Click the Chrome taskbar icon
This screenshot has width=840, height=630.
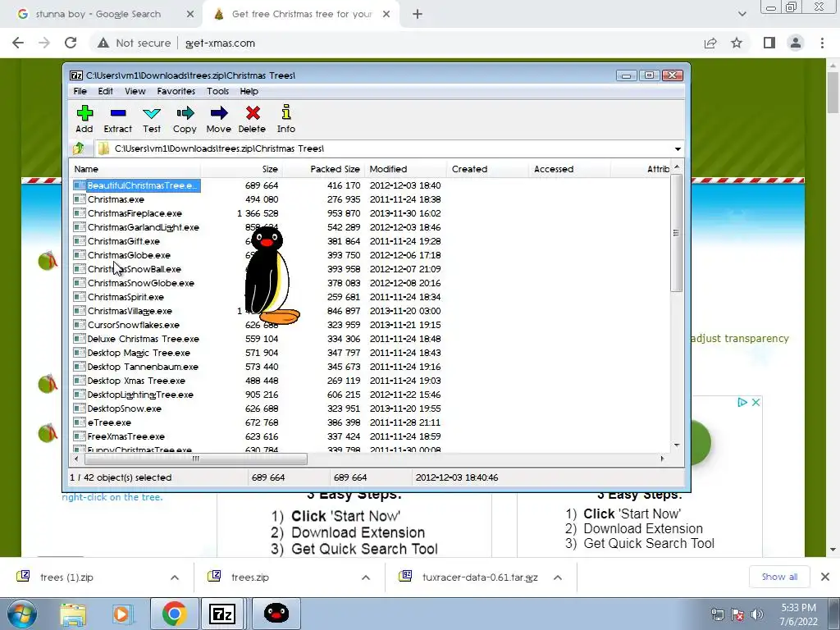(174, 614)
